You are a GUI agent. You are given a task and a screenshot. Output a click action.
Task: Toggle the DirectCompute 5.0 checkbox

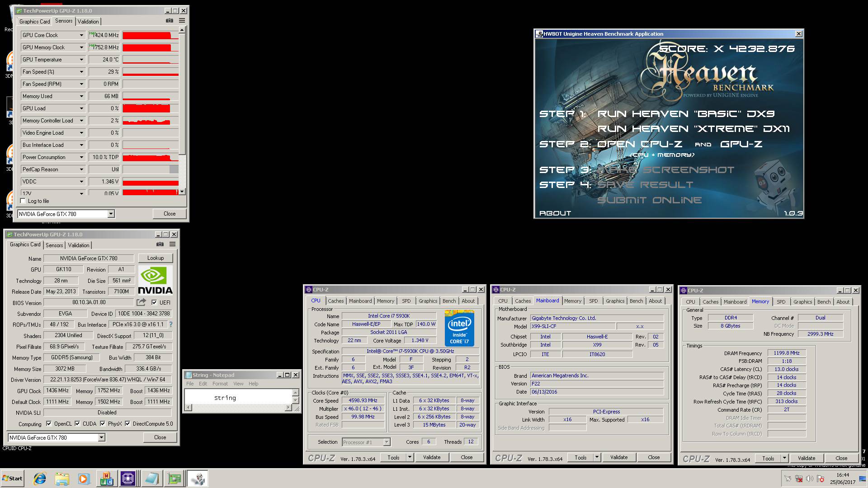[x=127, y=424]
